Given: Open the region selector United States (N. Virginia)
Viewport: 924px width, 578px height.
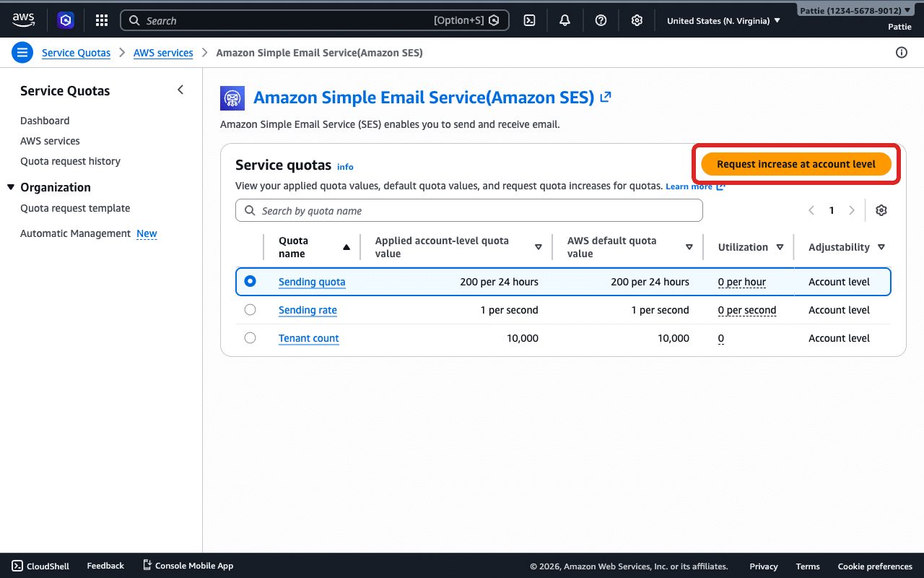Looking at the screenshot, I should (x=723, y=20).
